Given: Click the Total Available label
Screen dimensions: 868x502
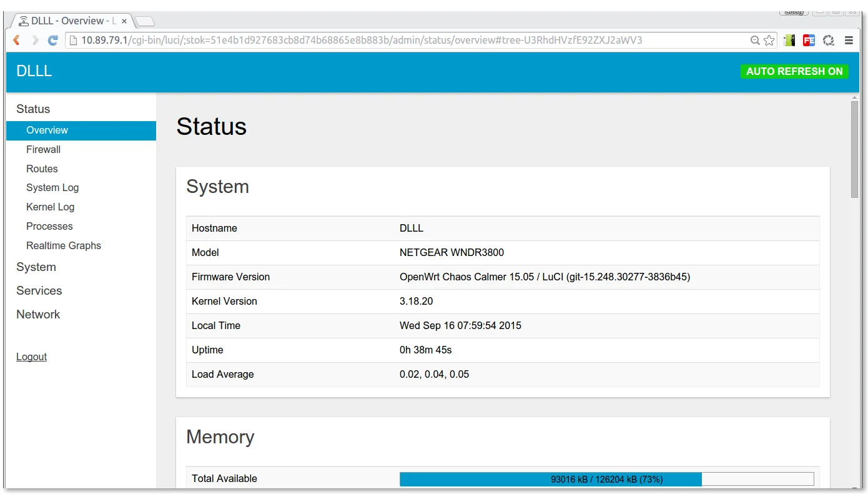Looking at the screenshot, I should coord(224,479).
